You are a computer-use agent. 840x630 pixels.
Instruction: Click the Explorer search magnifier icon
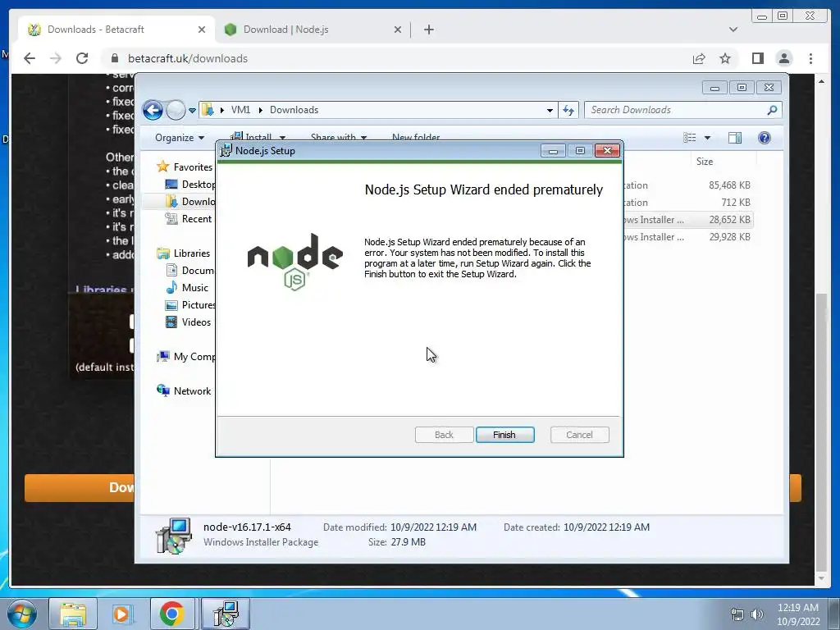pos(772,110)
